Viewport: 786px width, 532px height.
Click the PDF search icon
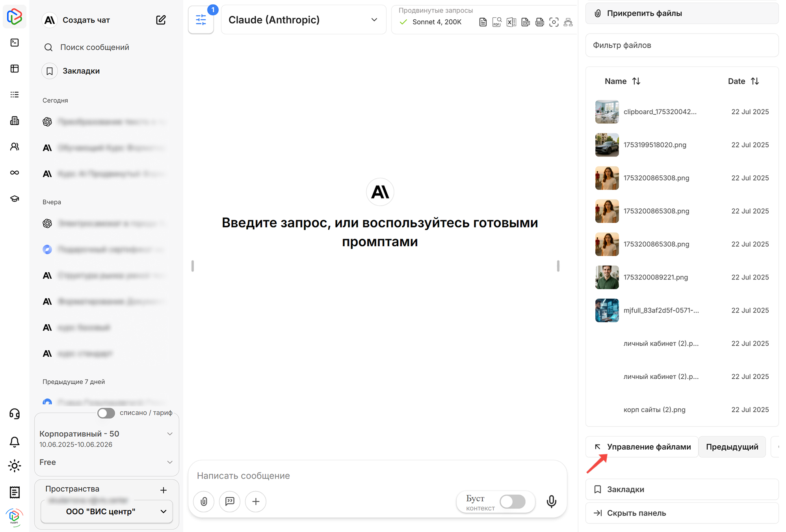coord(497,22)
